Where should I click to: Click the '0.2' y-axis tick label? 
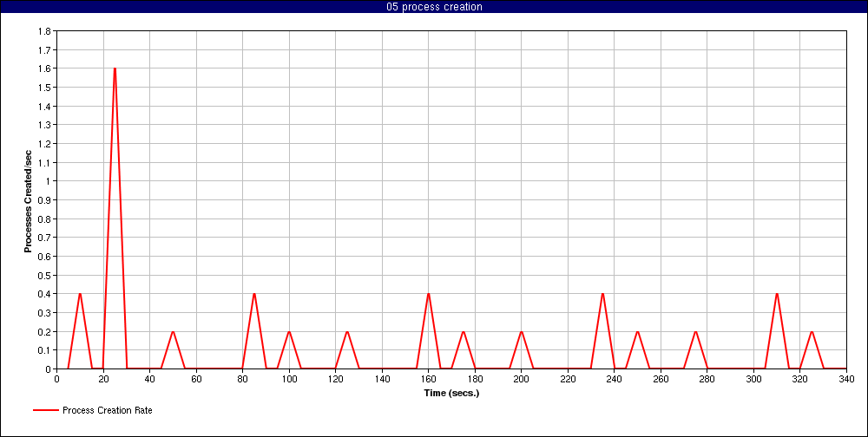pyautogui.click(x=44, y=331)
